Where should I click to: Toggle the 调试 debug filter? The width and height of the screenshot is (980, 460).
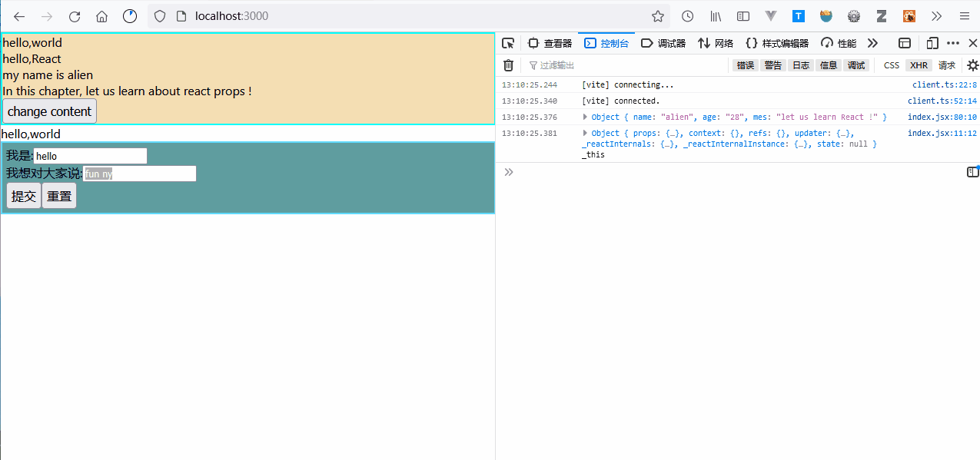pyautogui.click(x=856, y=65)
